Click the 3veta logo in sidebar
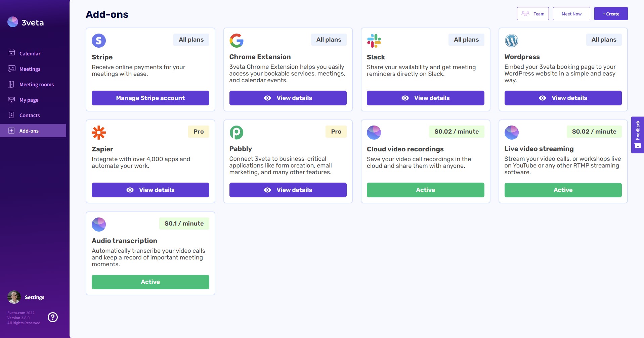 [x=26, y=22]
